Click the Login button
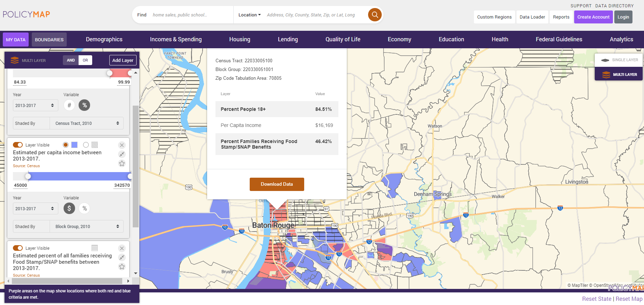This screenshot has height=305, width=644. point(623,17)
